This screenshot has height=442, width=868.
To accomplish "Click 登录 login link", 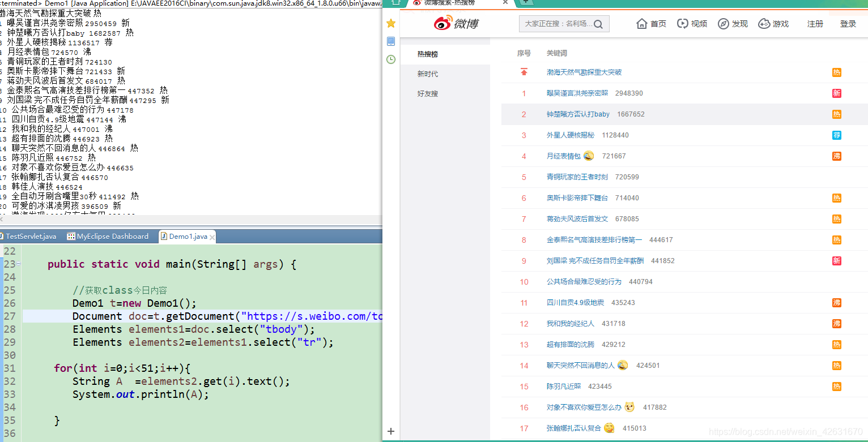I will click(848, 24).
